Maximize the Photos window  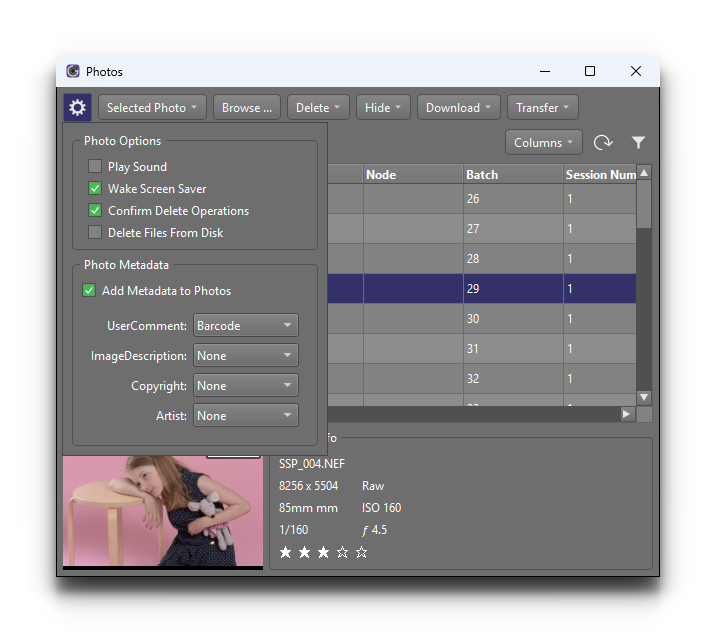coord(590,71)
